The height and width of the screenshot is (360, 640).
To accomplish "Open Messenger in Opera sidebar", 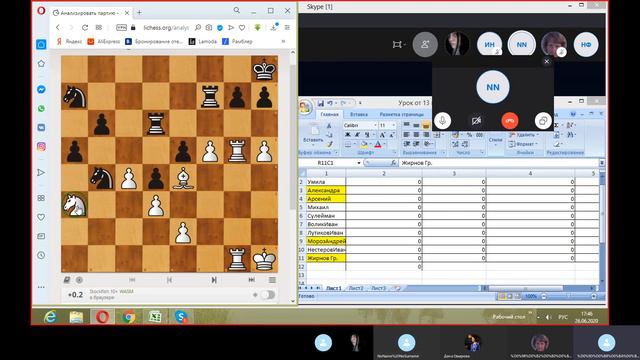I will pos(41,89).
